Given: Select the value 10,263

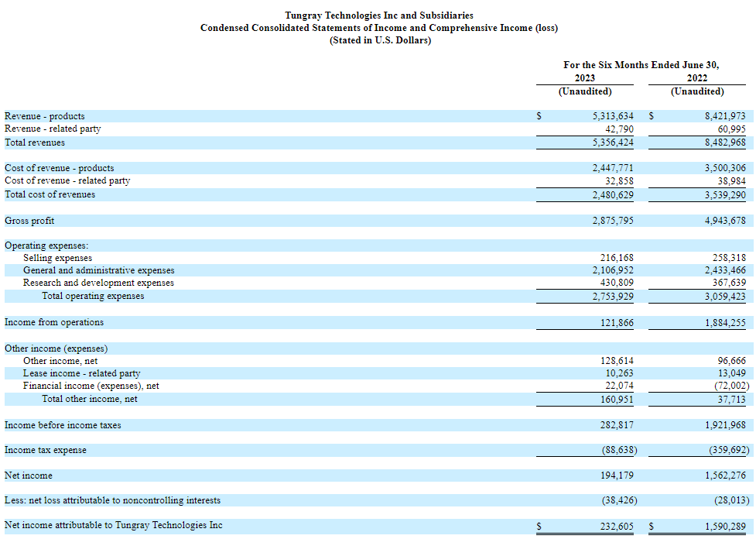Looking at the screenshot, I should tap(619, 373).
